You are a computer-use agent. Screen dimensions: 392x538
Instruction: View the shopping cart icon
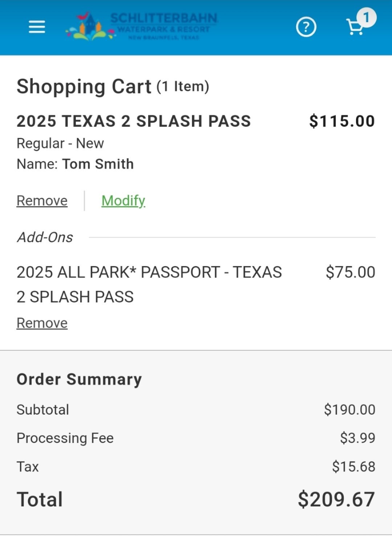pos(355,27)
